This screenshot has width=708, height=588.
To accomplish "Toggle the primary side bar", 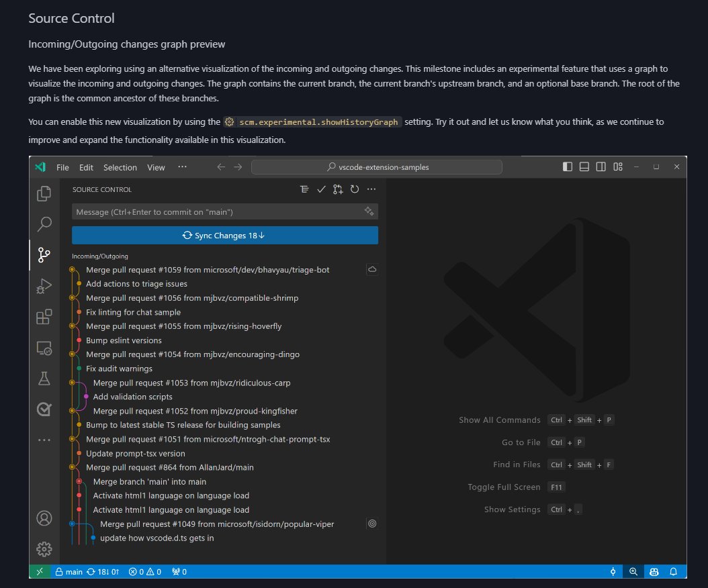I will coord(568,167).
